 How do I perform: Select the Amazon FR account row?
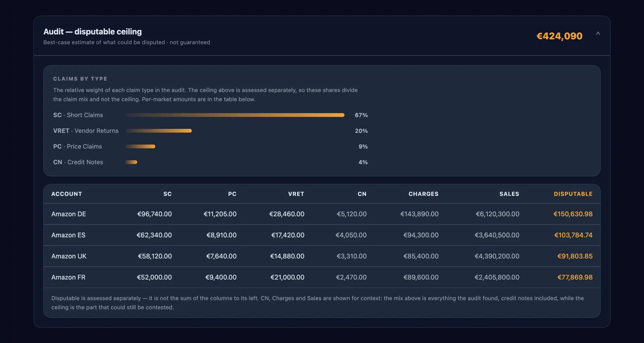[x=322, y=278]
